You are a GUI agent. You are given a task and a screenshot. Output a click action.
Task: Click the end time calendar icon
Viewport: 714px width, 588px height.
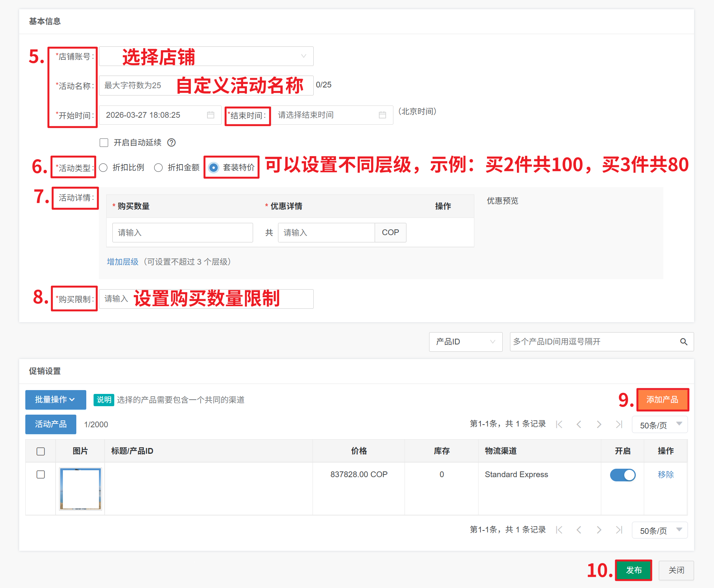click(x=382, y=115)
